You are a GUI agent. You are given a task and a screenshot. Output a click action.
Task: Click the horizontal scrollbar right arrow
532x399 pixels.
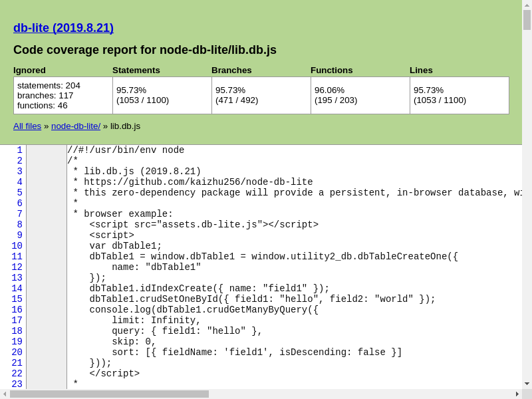tap(517, 394)
